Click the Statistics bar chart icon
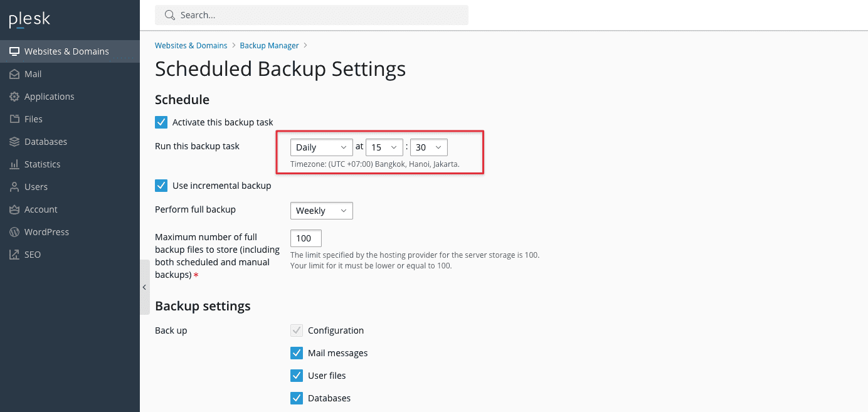 point(14,164)
